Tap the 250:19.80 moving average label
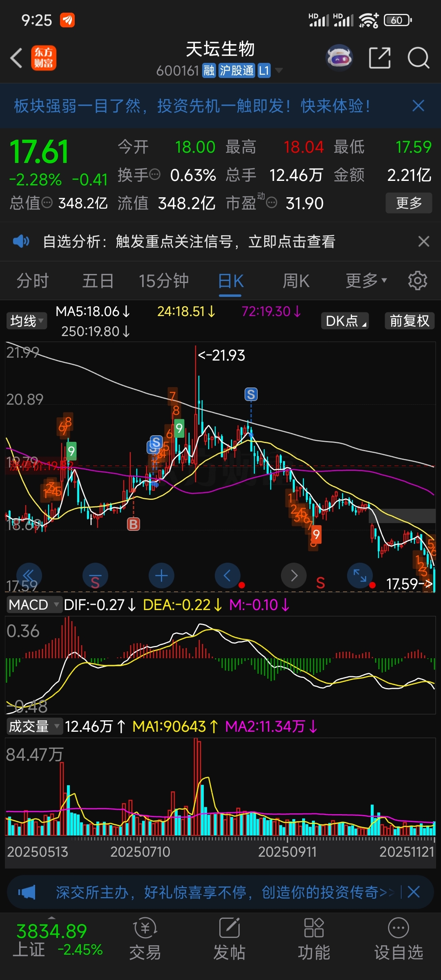Image resolution: width=441 pixels, height=980 pixels. pyautogui.click(x=96, y=331)
